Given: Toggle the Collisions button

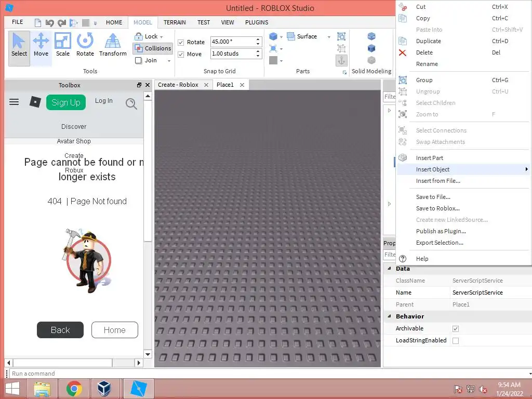Looking at the screenshot, I should [153, 48].
